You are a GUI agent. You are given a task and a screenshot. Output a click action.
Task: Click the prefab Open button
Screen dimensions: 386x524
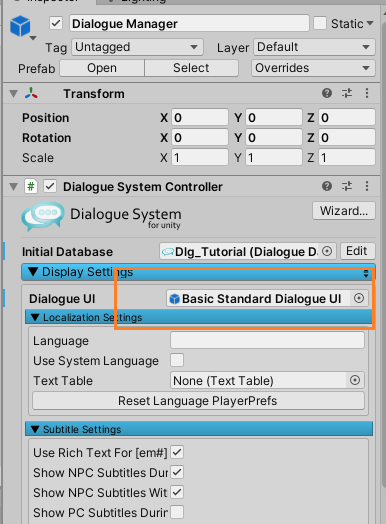(102, 68)
